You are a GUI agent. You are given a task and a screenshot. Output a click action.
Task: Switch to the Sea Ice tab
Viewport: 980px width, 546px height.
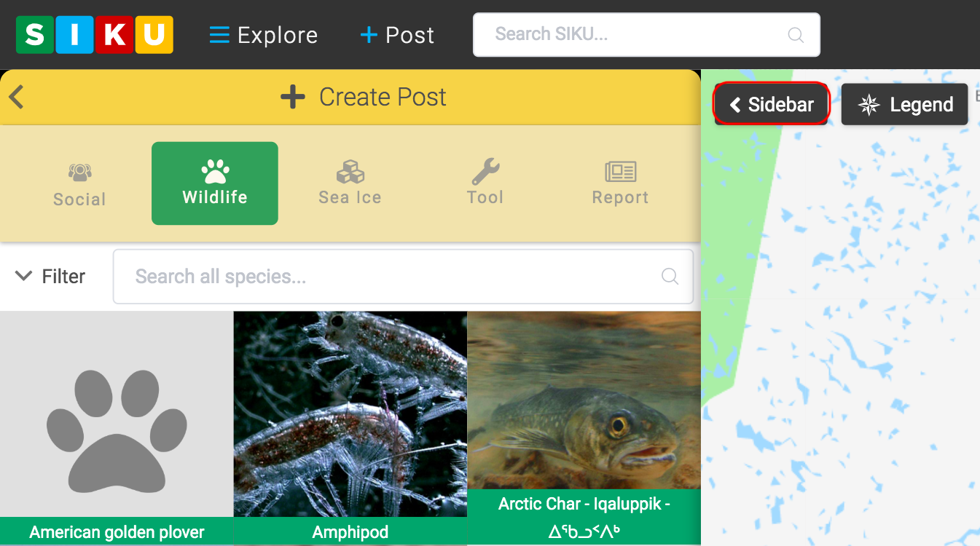point(349,183)
